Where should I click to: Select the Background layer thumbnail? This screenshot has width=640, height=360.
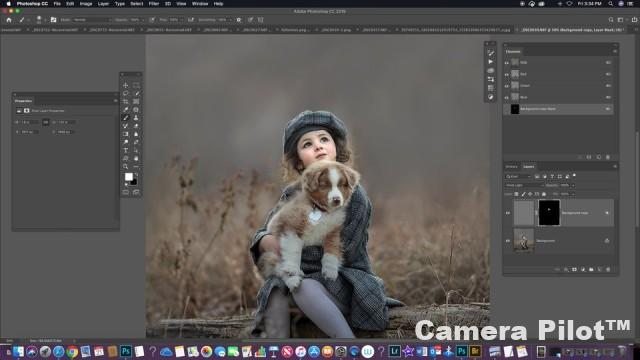[524, 240]
